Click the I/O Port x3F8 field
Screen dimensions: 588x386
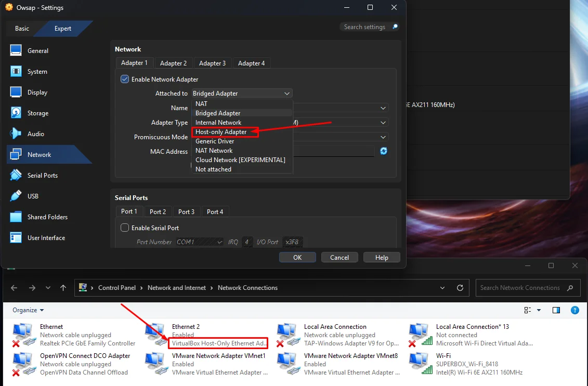pyautogui.click(x=292, y=242)
